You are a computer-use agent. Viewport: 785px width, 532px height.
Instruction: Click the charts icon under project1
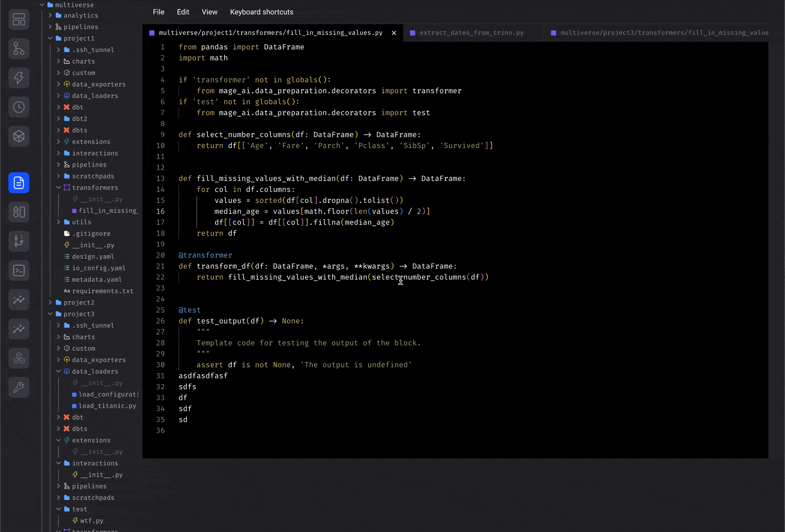(67, 61)
